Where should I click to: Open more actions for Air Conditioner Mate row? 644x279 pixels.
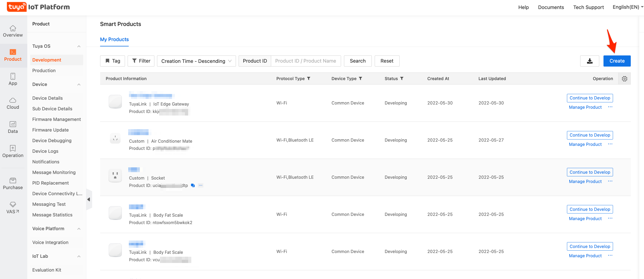click(x=610, y=144)
